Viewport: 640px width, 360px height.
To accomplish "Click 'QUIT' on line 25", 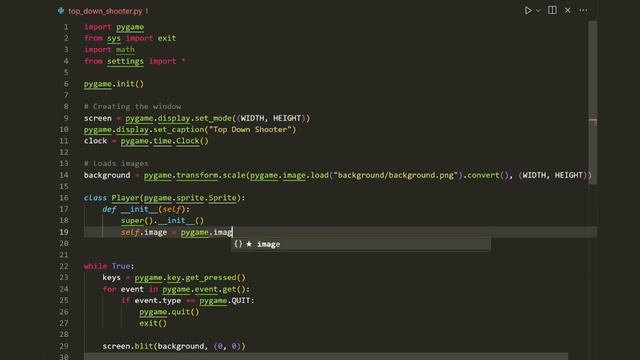I will 241,300.
